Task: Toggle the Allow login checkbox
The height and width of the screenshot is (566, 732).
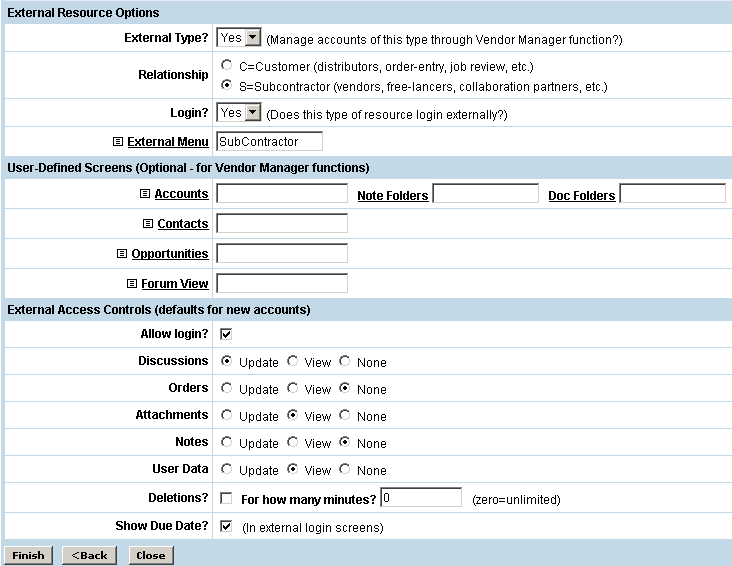Action: coord(226,334)
